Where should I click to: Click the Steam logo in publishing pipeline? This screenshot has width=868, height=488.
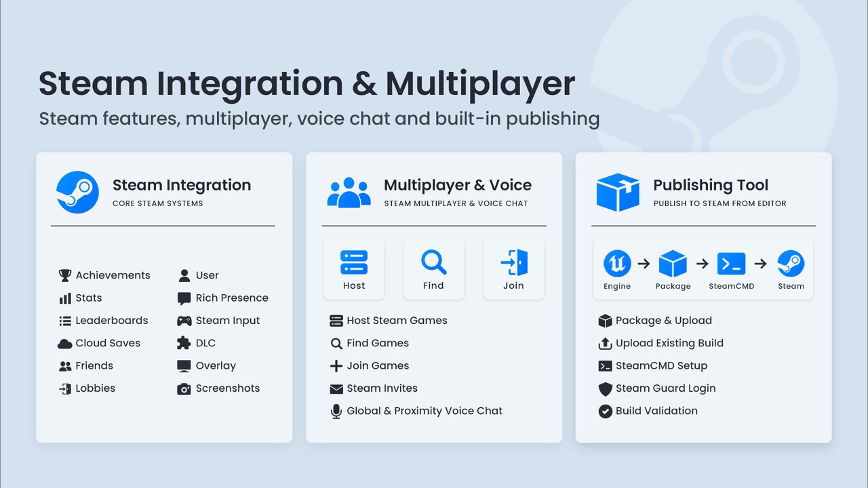click(x=791, y=264)
